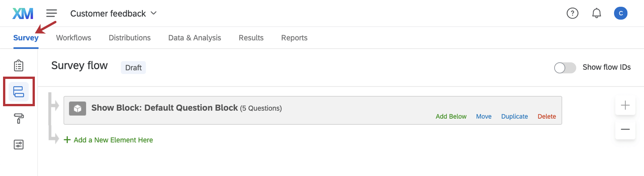The height and width of the screenshot is (176, 644).
Task: Open the Help question mark icon
Action: point(572,13)
